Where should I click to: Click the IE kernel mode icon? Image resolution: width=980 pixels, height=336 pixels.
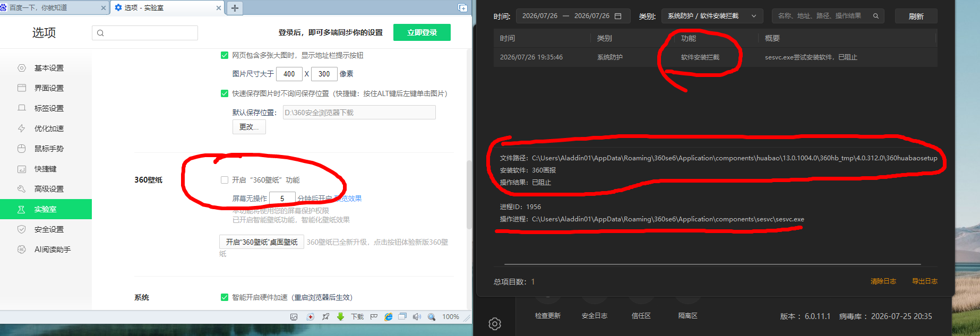(x=389, y=317)
